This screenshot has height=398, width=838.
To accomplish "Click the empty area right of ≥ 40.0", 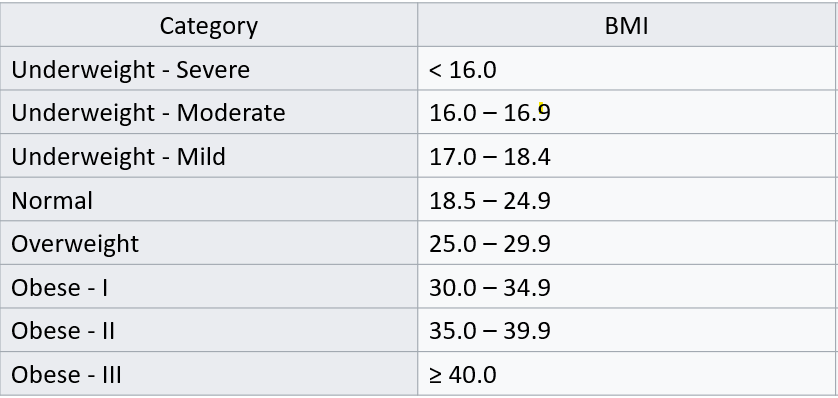I will pyautogui.click(x=665, y=374).
